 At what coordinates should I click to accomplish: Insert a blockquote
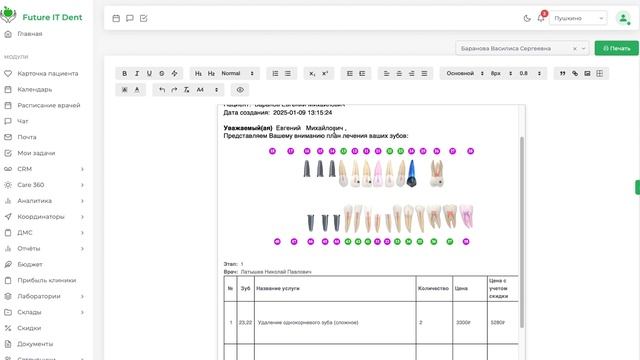(562, 73)
